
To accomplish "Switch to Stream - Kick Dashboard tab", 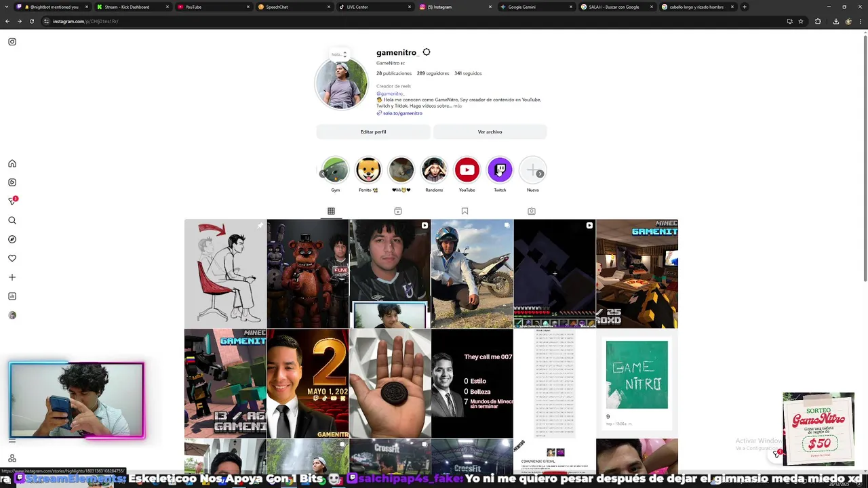I will [x=132, y=7].
